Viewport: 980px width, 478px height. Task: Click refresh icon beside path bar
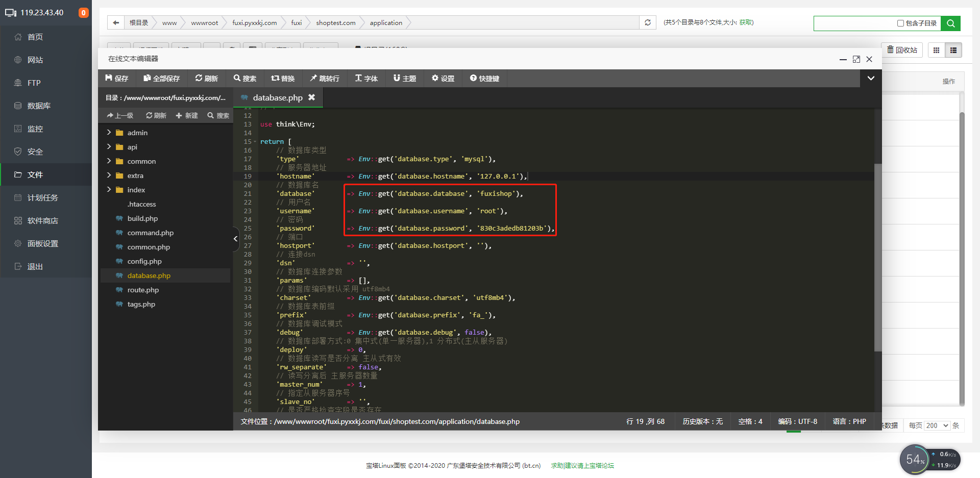648,22
